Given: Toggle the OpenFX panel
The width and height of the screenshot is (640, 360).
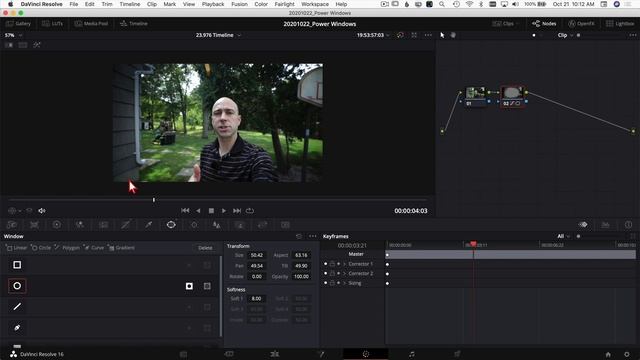Looking at the screenshot, I should pos(581,24).
